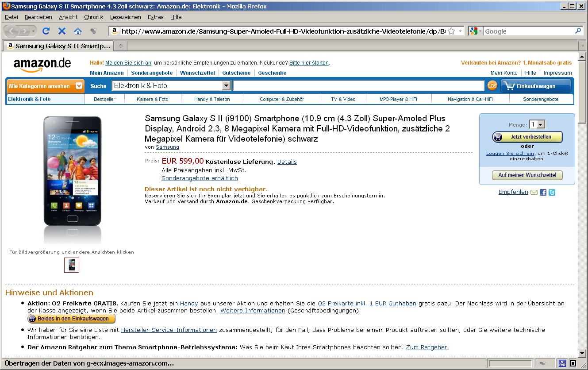Click the Amazon search text field
This screenshot has width=588, height=370.
[x=359, y=86]
